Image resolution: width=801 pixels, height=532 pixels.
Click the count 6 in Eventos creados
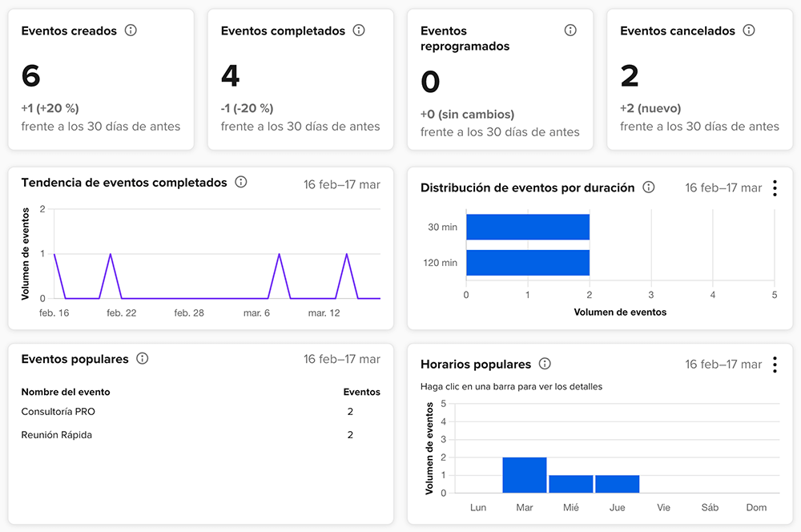(30, 75)
